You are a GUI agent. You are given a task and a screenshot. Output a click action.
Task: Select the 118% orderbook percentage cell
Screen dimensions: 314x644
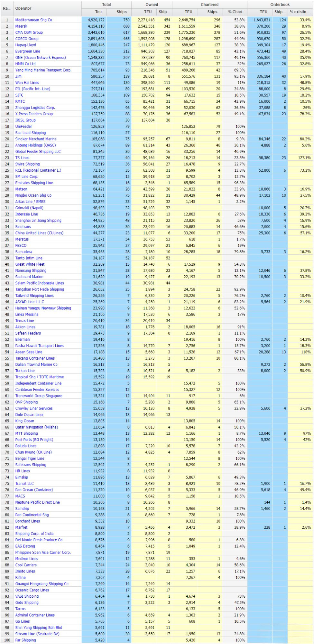tap(300, 352)
